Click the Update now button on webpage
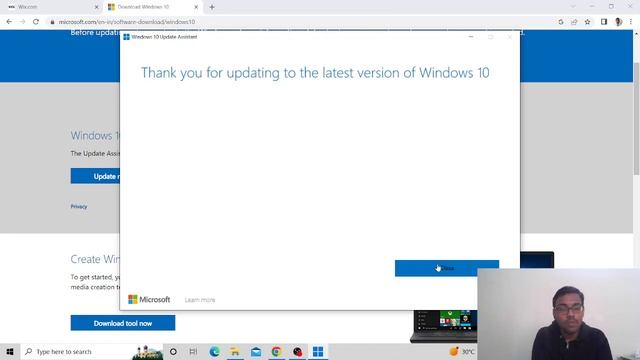Image resolution: width=640 pixels, height=360 pixels. (x=95, y=176)
